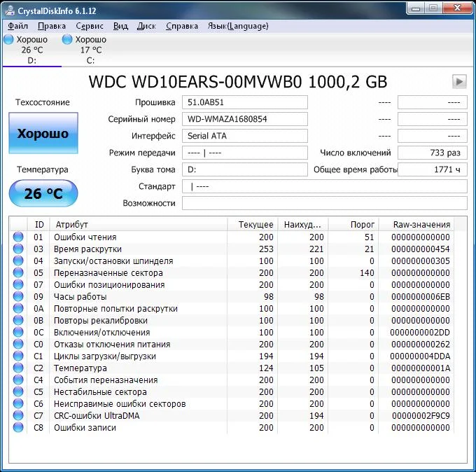Click status icon for Переназначенные сектора row
The height and width of the screenshot is (472, 476).
tap(17, 273)
